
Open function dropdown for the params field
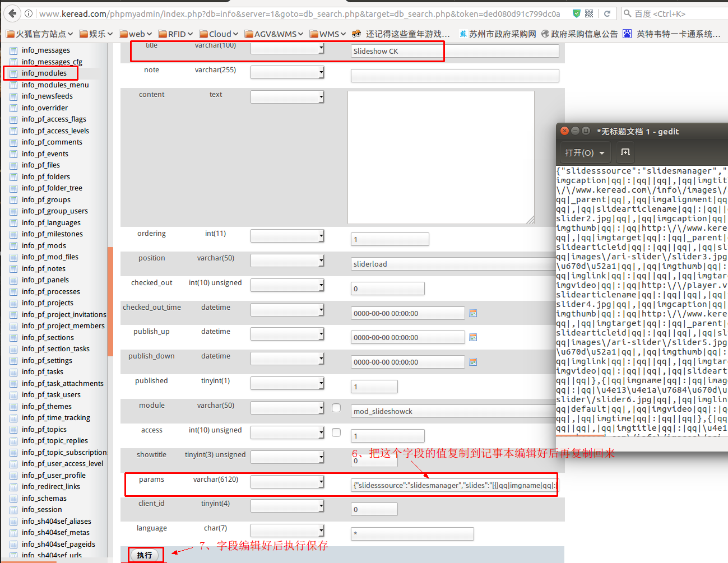tap(288, 482)
